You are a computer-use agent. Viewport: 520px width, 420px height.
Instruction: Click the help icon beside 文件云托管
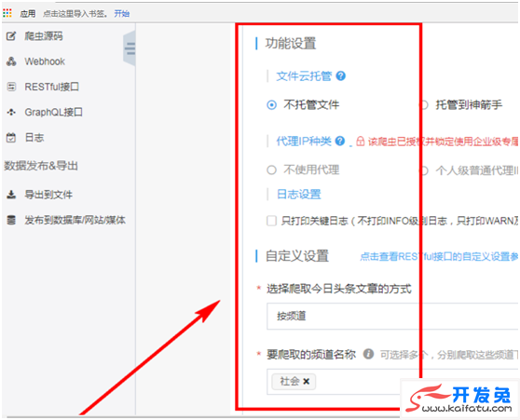point(340,76)
